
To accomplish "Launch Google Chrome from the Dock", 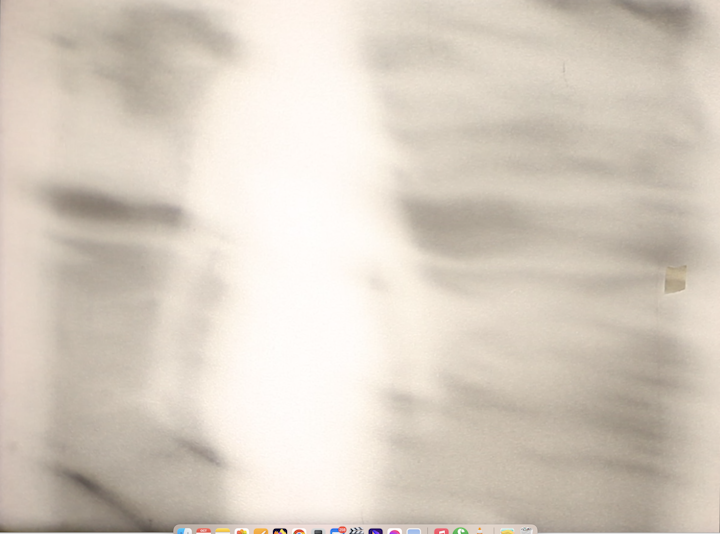I will [x=298, y=531].
